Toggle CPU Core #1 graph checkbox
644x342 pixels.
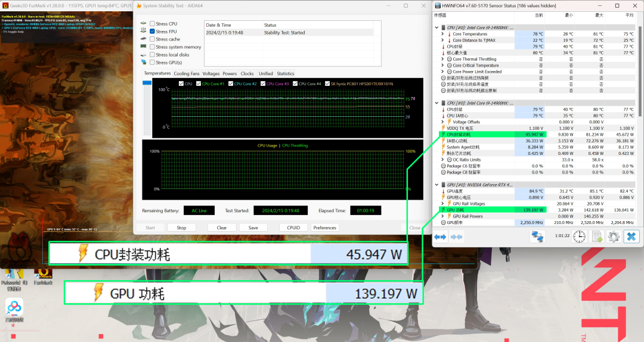[x=199, y=84]
